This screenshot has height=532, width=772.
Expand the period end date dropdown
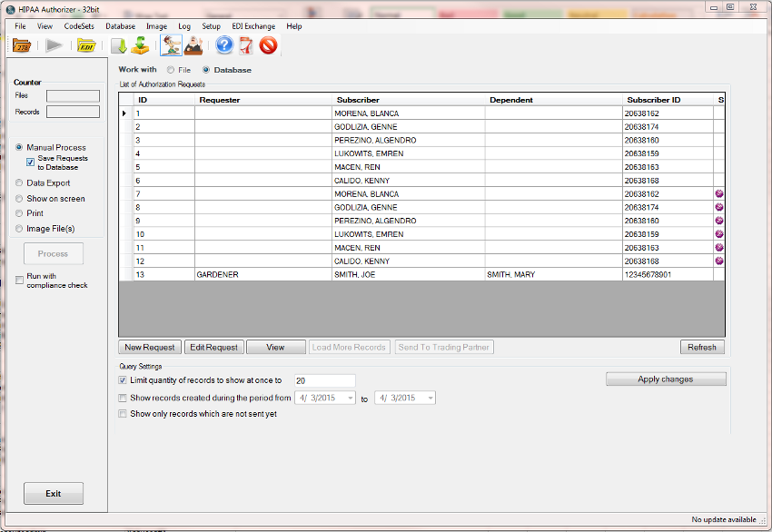point(430,398)
